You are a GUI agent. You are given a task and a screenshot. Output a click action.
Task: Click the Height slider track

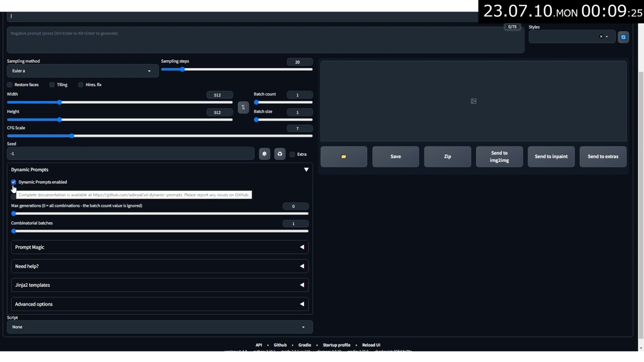pyautogui.click(x=120, y=120)
